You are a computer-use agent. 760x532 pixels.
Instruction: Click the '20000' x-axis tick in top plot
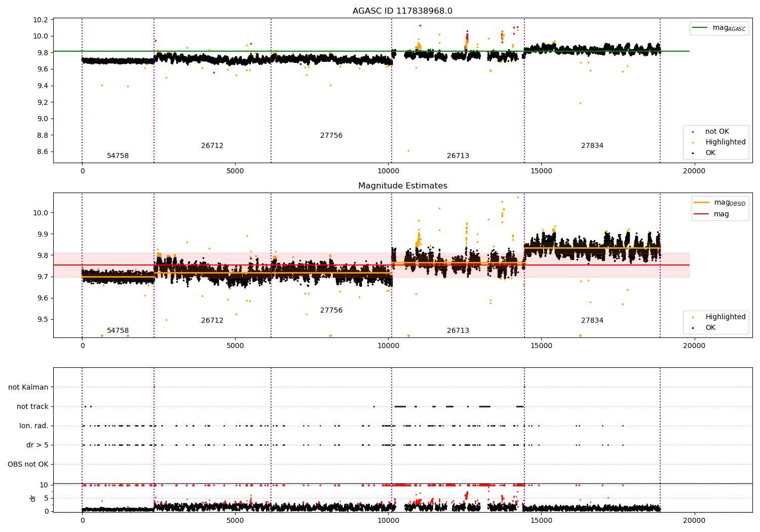[x=694, y=171]
